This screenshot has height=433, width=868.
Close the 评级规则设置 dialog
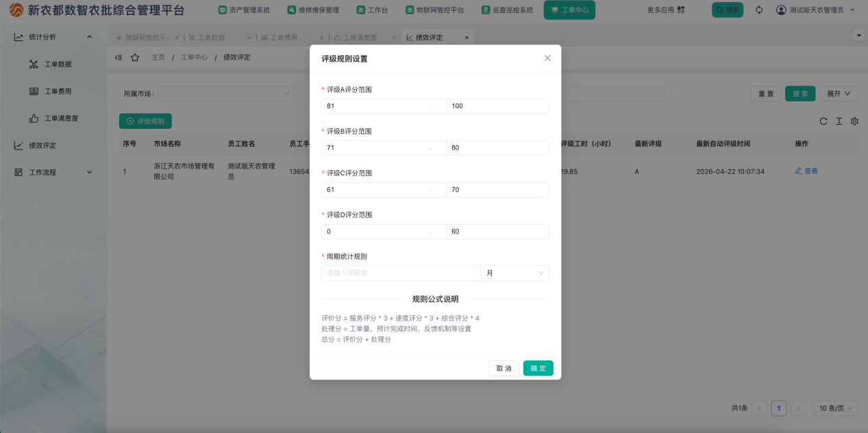(x=547, y=58)
